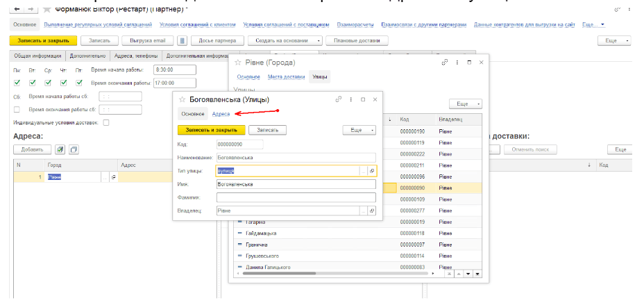Screen dimensions: 644x305
Task: Open the Места доставки tab
Action: 286,76
